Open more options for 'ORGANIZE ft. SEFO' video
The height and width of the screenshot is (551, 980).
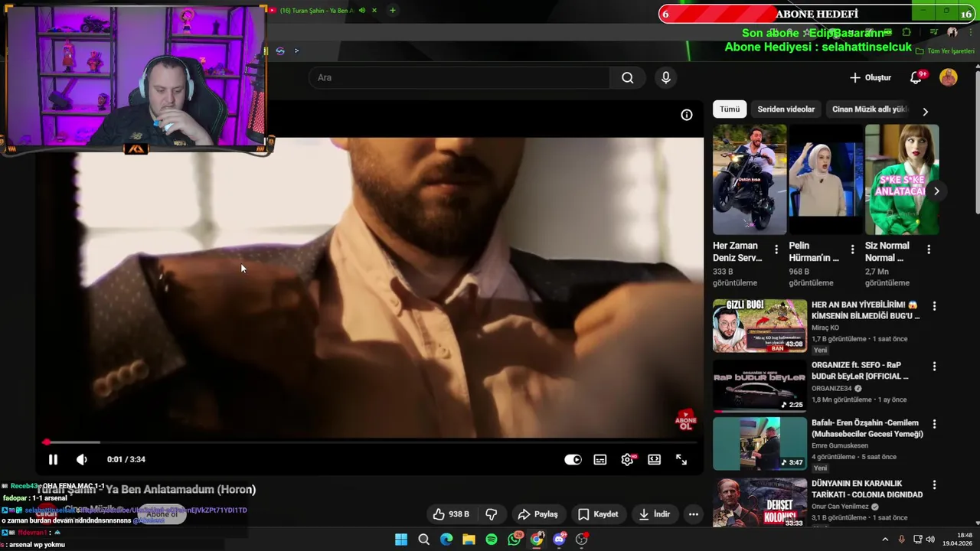[934, 367]
